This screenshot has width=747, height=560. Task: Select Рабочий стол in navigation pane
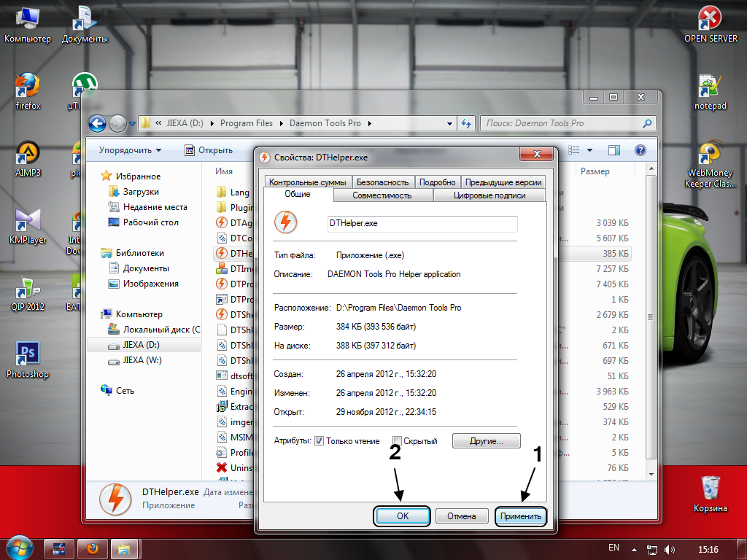(144, 222)
